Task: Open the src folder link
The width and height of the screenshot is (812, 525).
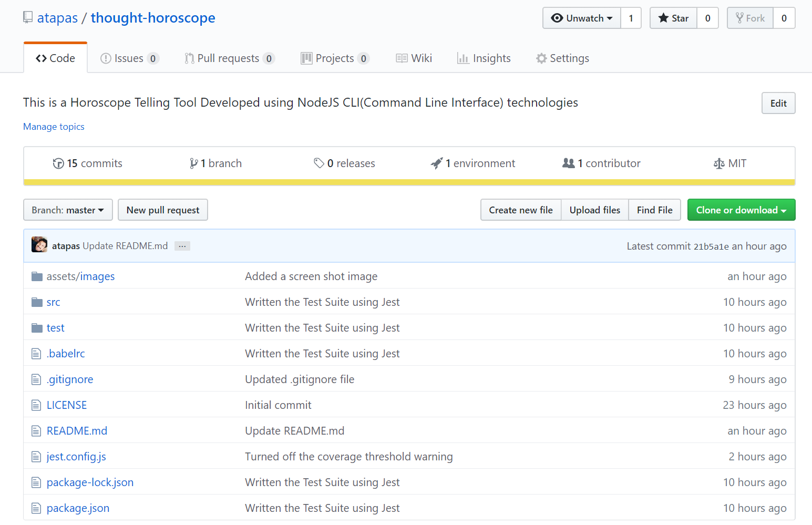Action: pyautogui.click(x=53, y=302)
